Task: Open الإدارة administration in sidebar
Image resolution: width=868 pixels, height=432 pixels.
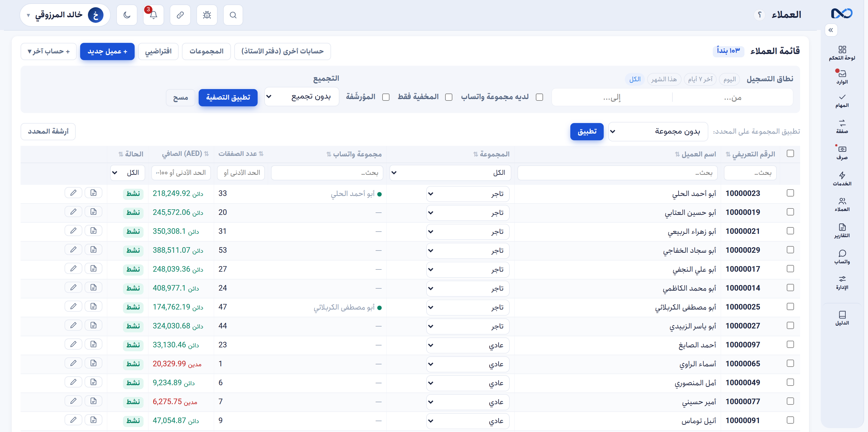Action: (x=842, y=283)
